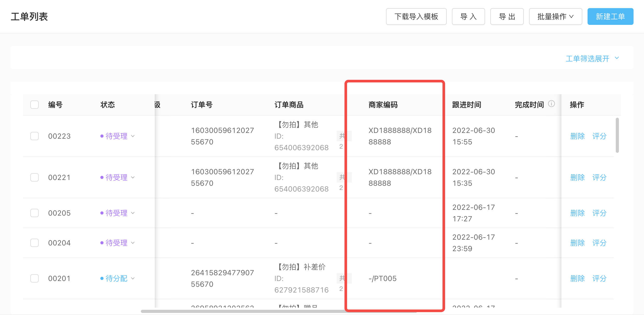
Task: Rate ticket 00201 via 评分
Action: click(599, 278)
